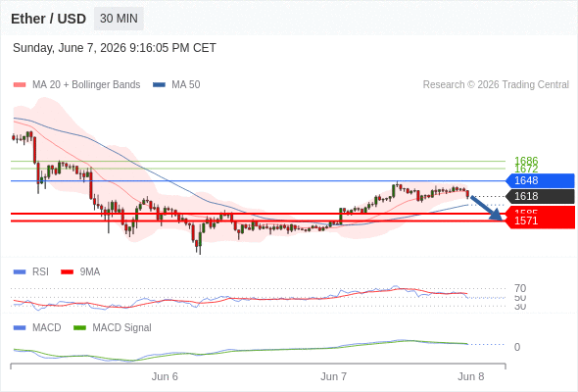Click the MACD zero level label

[517, 347]
